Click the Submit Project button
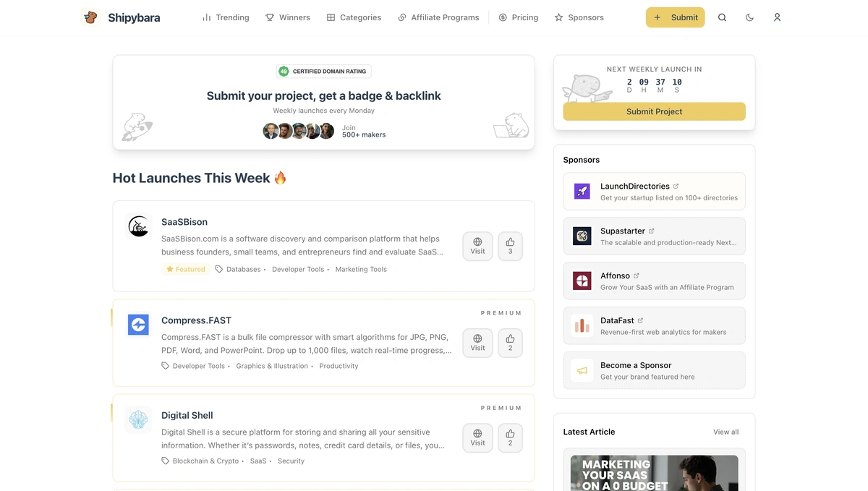The height and width of the screenshot is (491, 868). pyautogui.click(x=654, y=111)
